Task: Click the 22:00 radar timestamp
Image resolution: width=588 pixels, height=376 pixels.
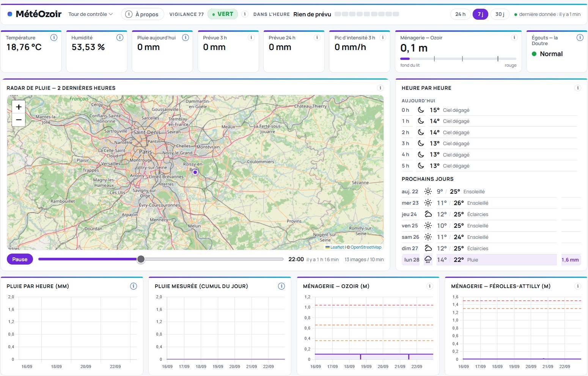Action: click(296, 259)
